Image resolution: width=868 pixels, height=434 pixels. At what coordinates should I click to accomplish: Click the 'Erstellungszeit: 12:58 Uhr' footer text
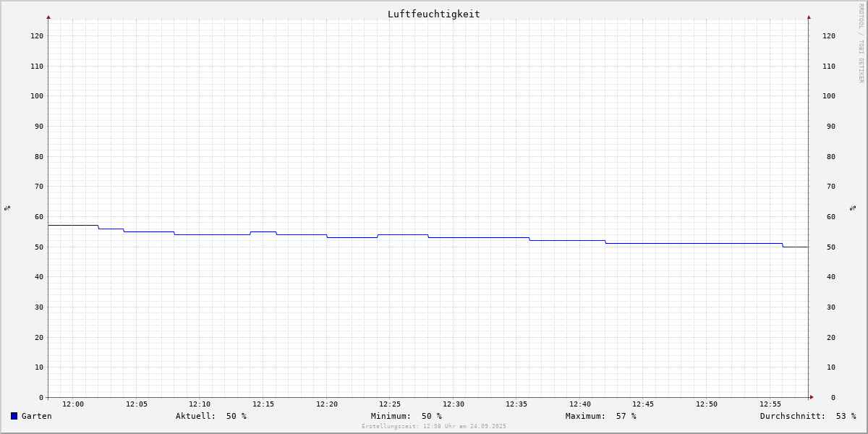click(x=434, y=426)
